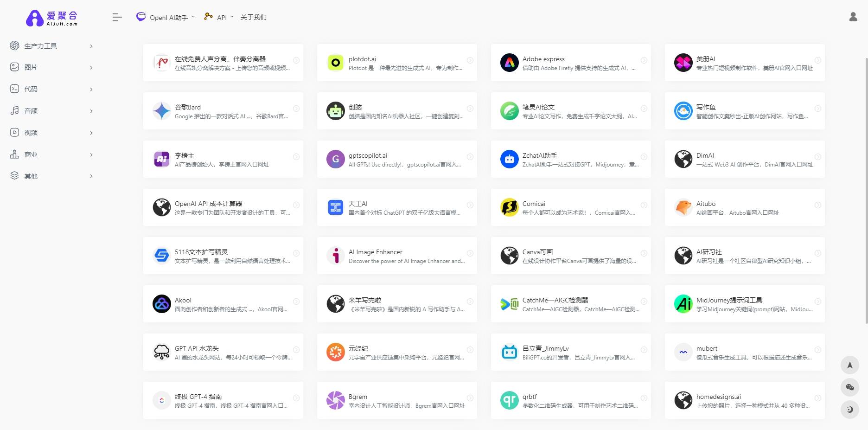The image size is (868, 430).
Task: Click the 创脑 robot icon
Action: click(x=336, y=111)
